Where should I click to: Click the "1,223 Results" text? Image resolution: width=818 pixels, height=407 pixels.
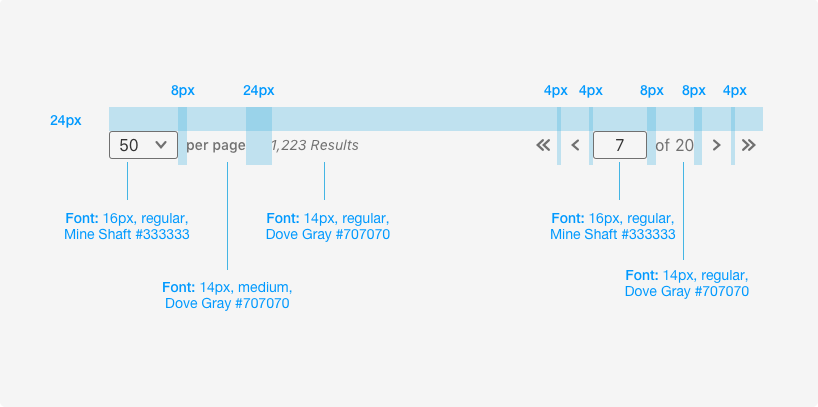(314, 145)
